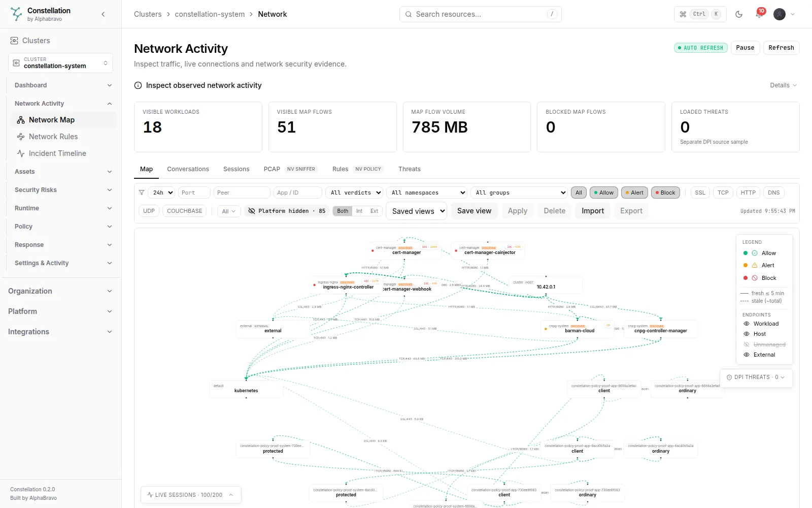
Task: Open Network Map from the sidebar
Action: pyautogui.click(x=64, y=120)
